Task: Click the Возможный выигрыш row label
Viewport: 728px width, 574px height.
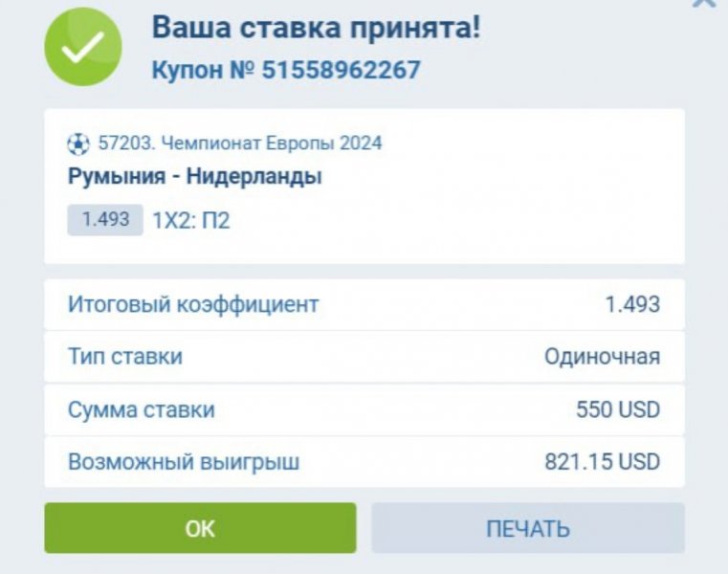Action: (x=184, y=463)
